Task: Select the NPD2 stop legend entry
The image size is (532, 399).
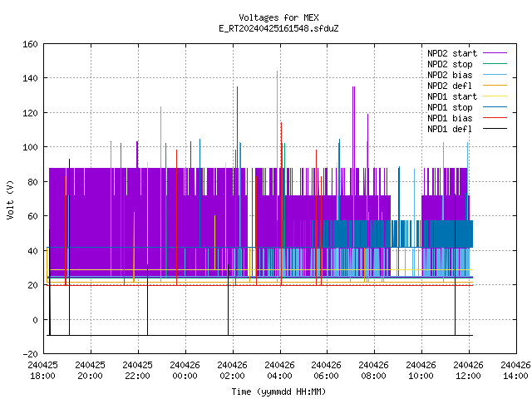Action: pos(450,64)
